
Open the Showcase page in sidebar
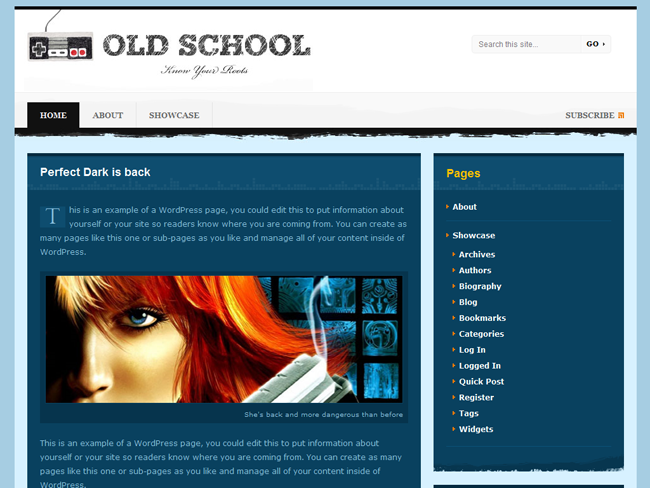(x=473, y=236)
